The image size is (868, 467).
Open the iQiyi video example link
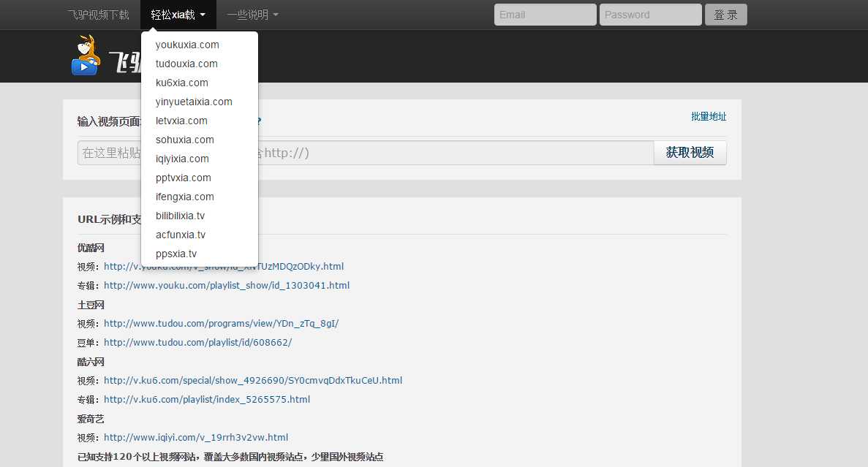click(x=196, y=437)
